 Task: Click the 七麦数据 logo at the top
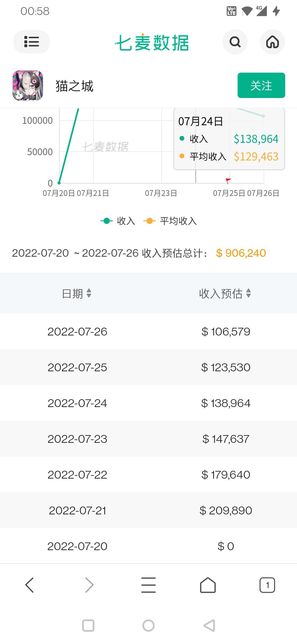[x=152, y=42]
